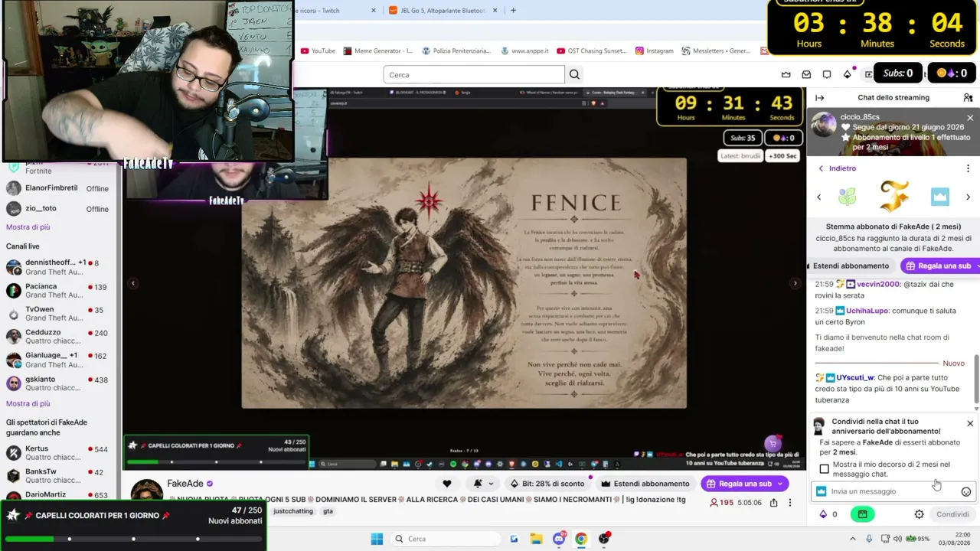
Task: Click Estendi abbonamento below the stream
Action: point(645,484)
